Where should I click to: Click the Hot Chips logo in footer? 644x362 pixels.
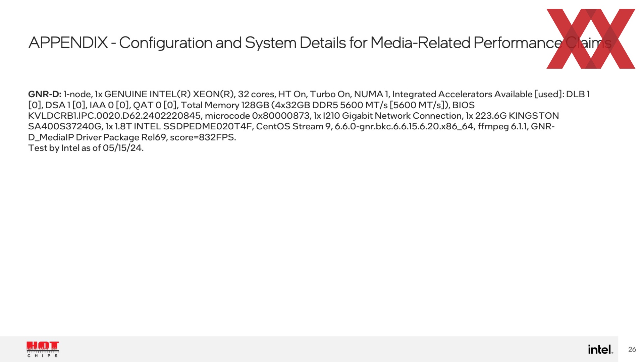click(x=43, y=350)
